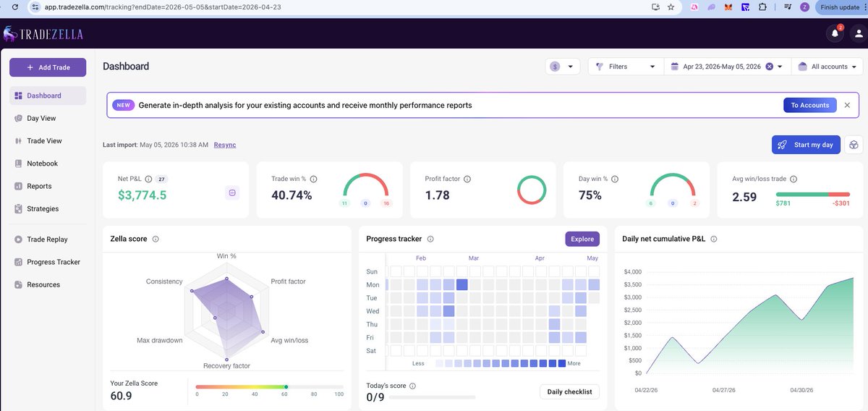Click the Profit factor ring chart

click(532, 190)
